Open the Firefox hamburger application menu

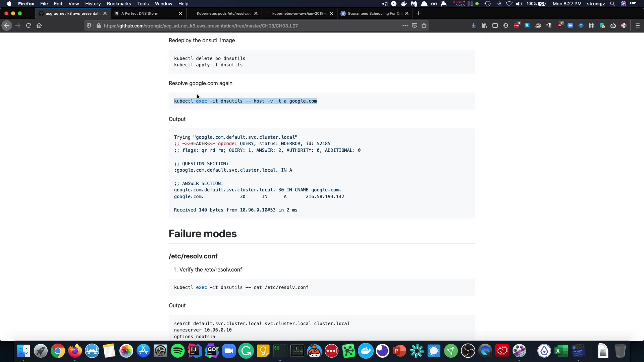click(637, 25)
